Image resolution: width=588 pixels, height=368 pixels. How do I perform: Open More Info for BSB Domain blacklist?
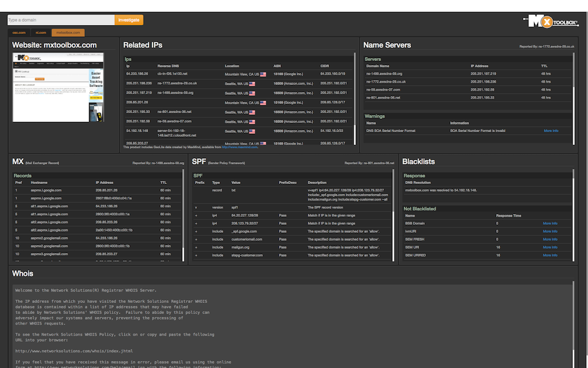(x=550, y=224)
